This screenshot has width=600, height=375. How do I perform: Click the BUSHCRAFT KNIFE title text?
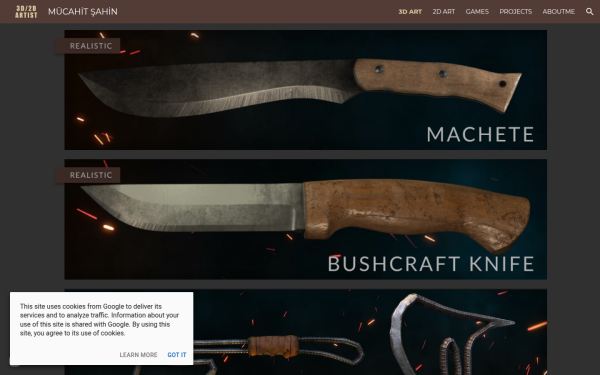coord(431,264)
